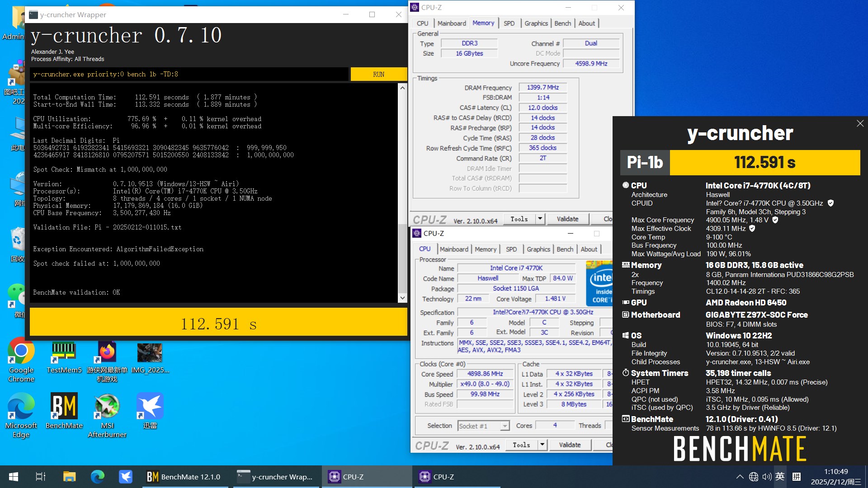Click Validate button in lower CPU-Z window
Screen dimensions: 868x488
pos(570,445)
